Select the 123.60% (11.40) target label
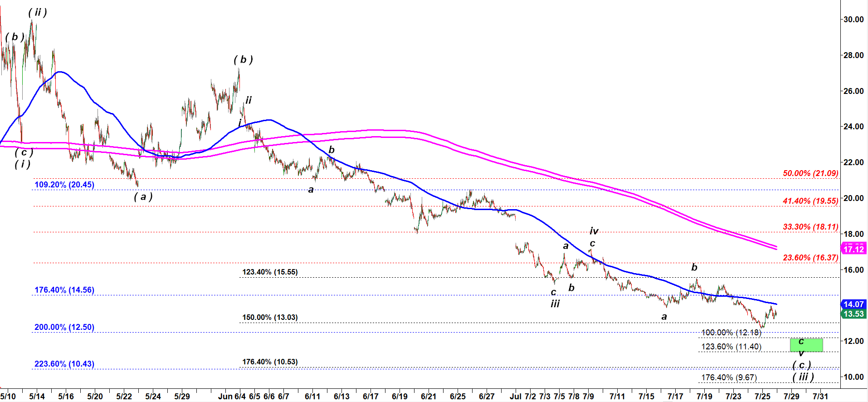Viewport: 868px width, 402px height. pyautogui.click(x=731, y=347)
